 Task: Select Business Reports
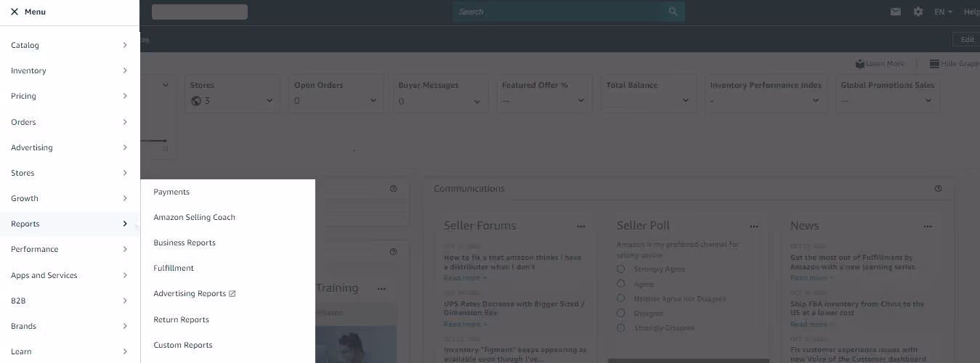coord(185,242)
